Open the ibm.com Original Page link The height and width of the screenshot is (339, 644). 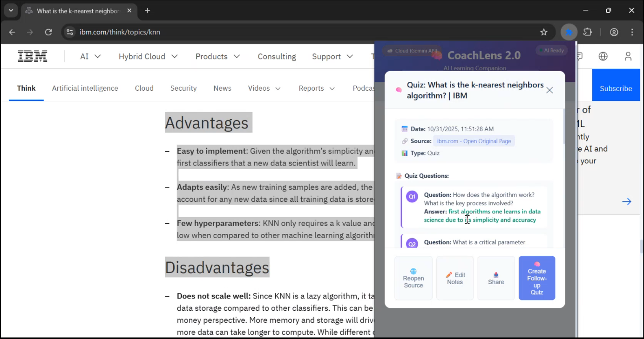tap(474, 141)
